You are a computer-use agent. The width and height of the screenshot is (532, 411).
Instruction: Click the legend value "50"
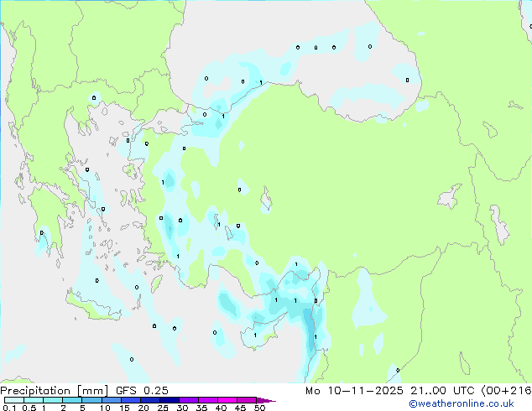click(260, 408)
